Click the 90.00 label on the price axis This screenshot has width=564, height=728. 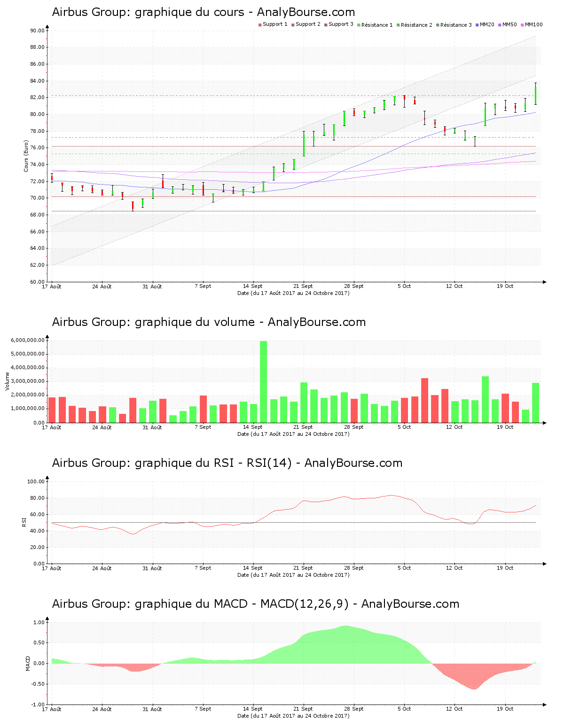coord(37,31)
